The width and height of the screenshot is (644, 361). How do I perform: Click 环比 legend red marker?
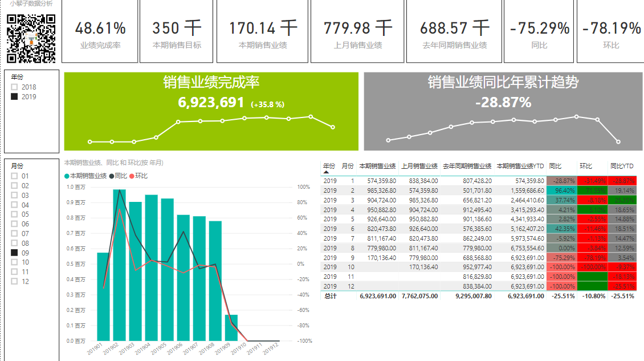tap(132, 176)
